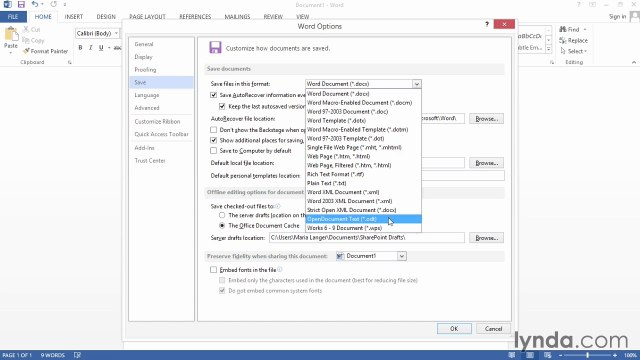Screen dimensions: 640x360
Task: Toggle Do not embed common system fonts
Action: 222,291
